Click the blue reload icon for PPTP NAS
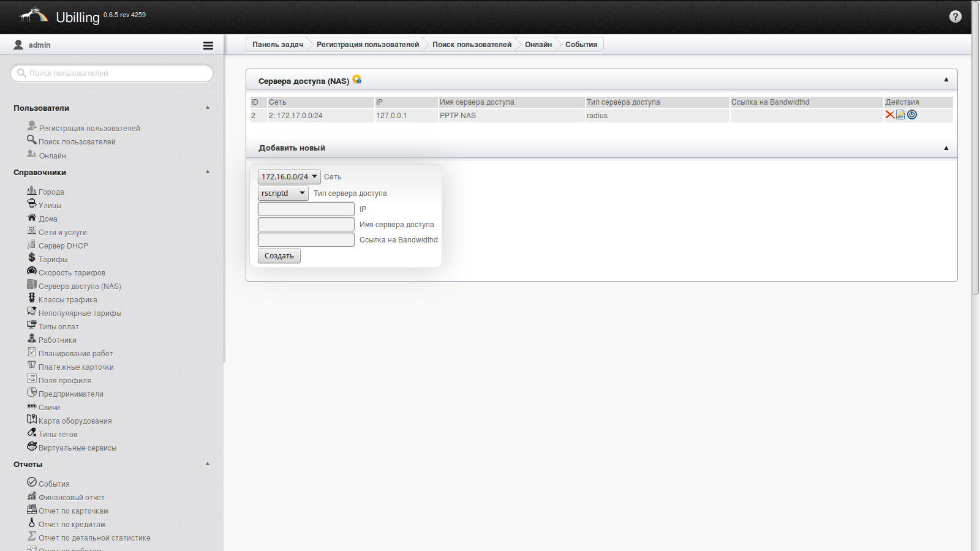This screenshot has height=551, width=980. pos(912,115)
